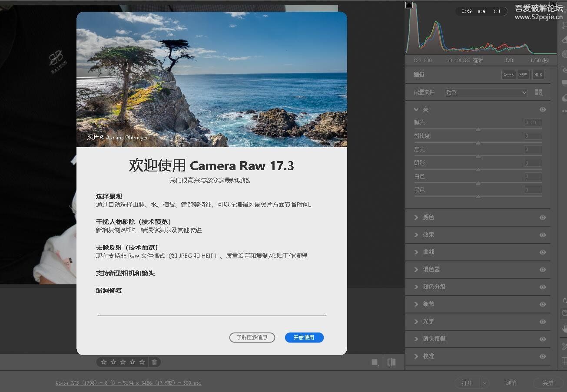
Task: Click the 高光 slider handle
Action: point(478,156)
